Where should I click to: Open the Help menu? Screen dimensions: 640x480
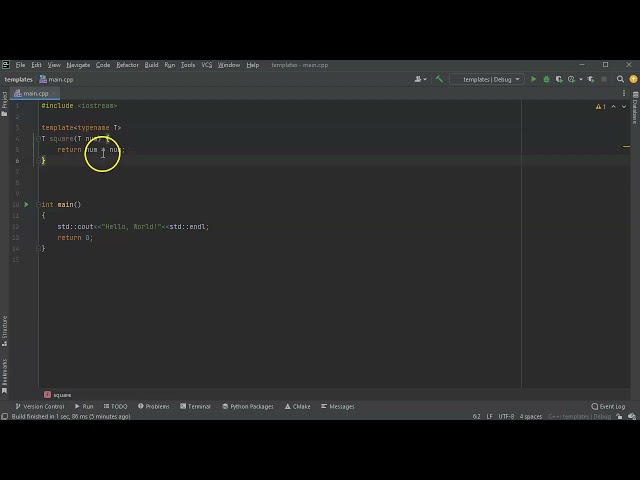coord(253,65)
